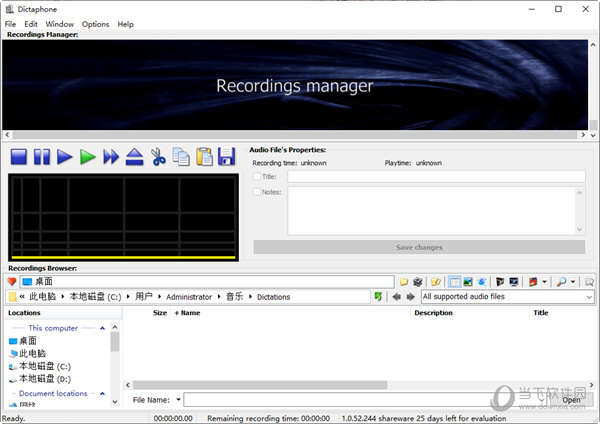This screenshot has height=424, width=600.
Task: Click the 桌面 location field at top of browser
Action: pyautogui.click(x=207, y=282)
